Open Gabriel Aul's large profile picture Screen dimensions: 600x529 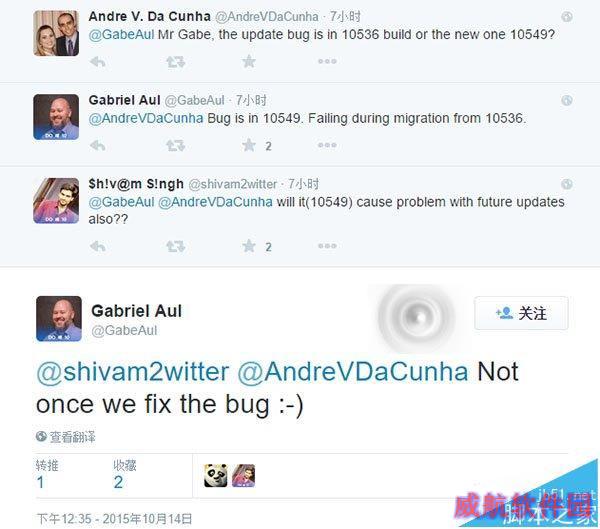point(59,318)
